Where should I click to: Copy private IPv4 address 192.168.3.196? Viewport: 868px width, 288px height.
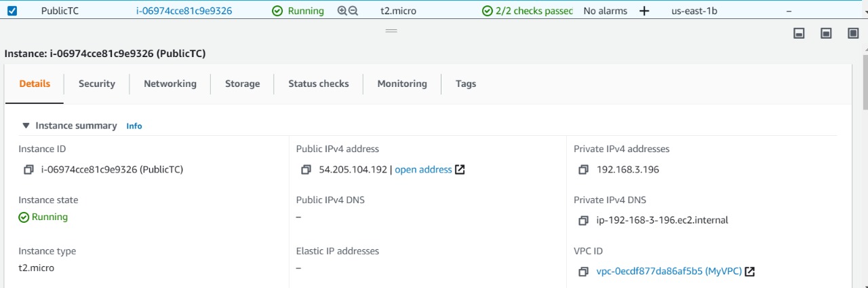583,170
